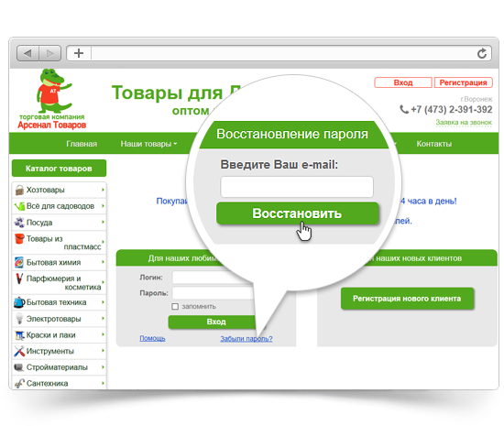Expand the Посуда category arrow
504x426 pixels.
[x=103, y=222]
